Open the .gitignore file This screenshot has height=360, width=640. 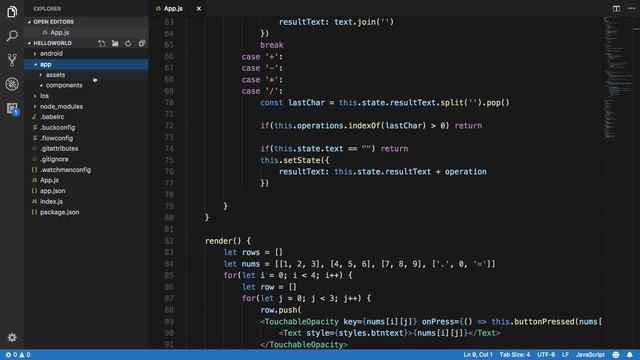click(x=54, y=159)
